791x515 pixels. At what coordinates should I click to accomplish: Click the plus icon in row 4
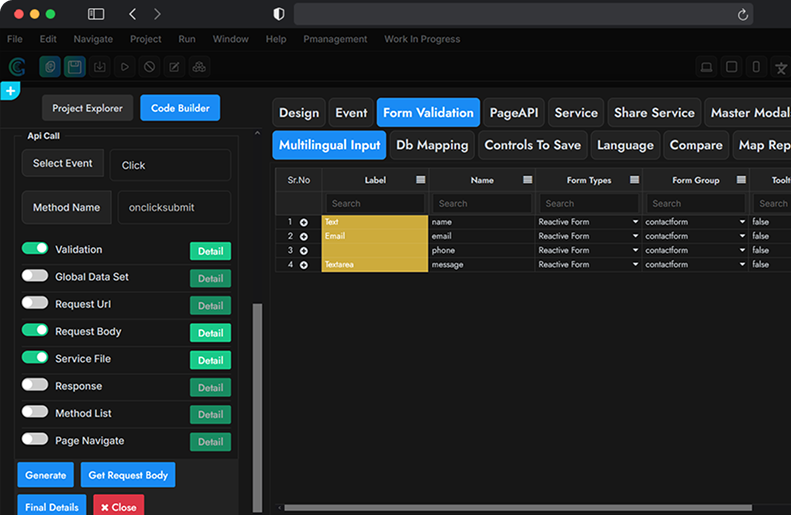tap(304, 265)
